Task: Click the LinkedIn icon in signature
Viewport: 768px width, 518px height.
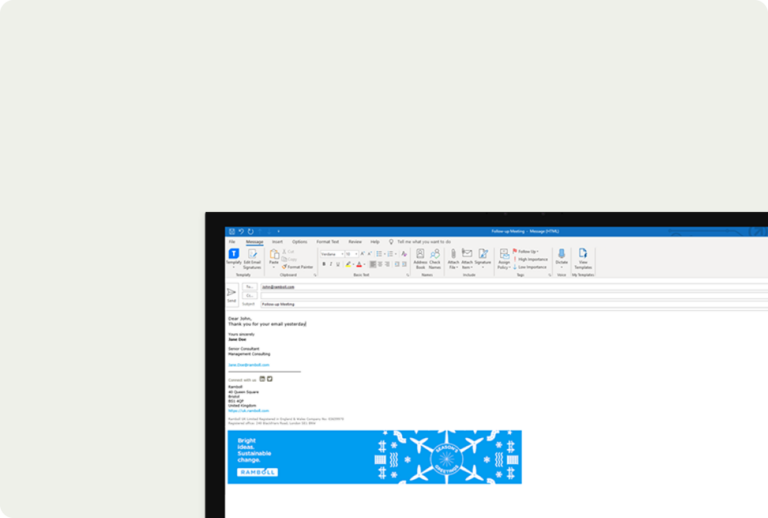Action: (262, 379)
